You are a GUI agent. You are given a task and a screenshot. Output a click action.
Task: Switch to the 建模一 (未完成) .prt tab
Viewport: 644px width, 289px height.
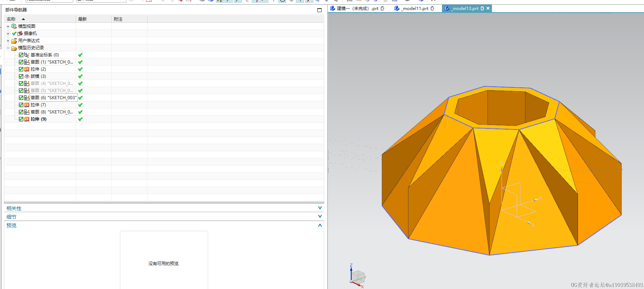[357, 8]
